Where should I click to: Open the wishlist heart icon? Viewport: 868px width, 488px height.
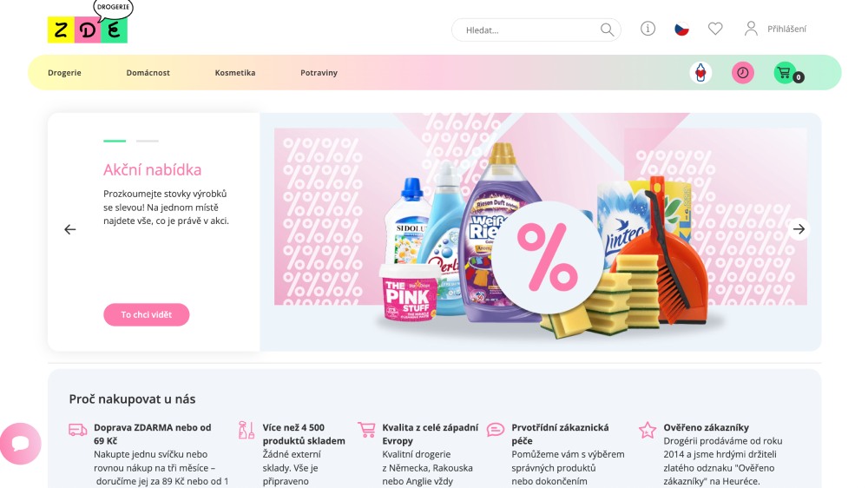pyautogui.click(x=715, y=29)
